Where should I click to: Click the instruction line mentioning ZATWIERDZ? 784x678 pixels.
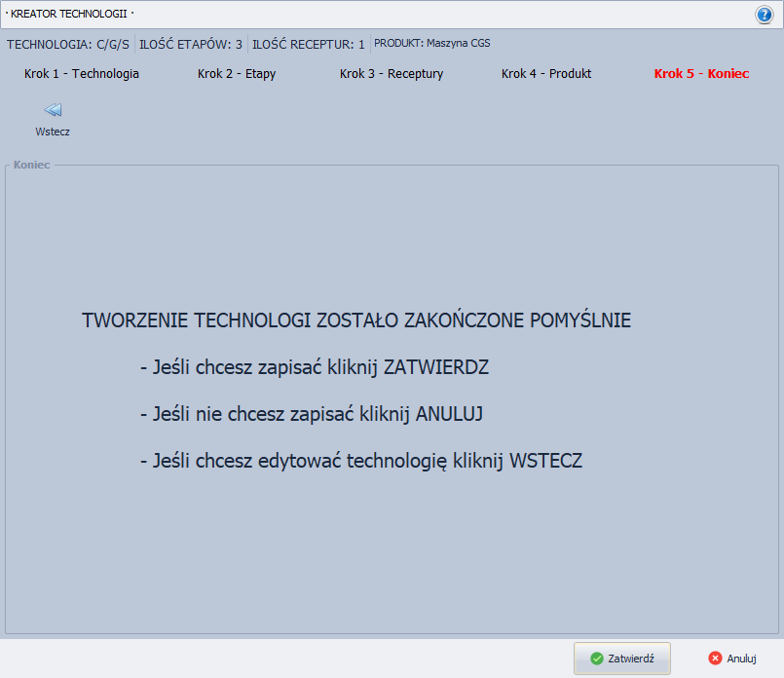coord(315,367)
